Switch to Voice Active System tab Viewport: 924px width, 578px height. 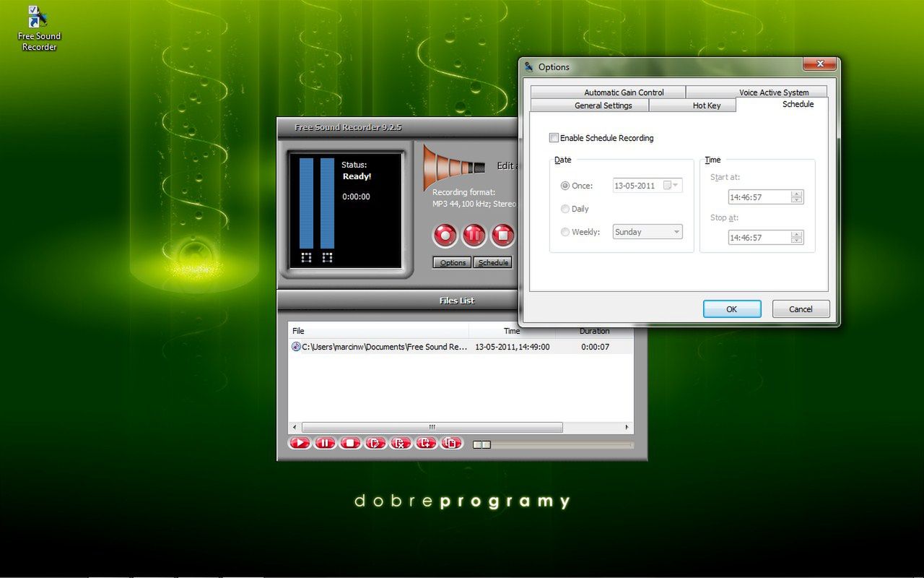pyautogui.click(x=757, y=92)
